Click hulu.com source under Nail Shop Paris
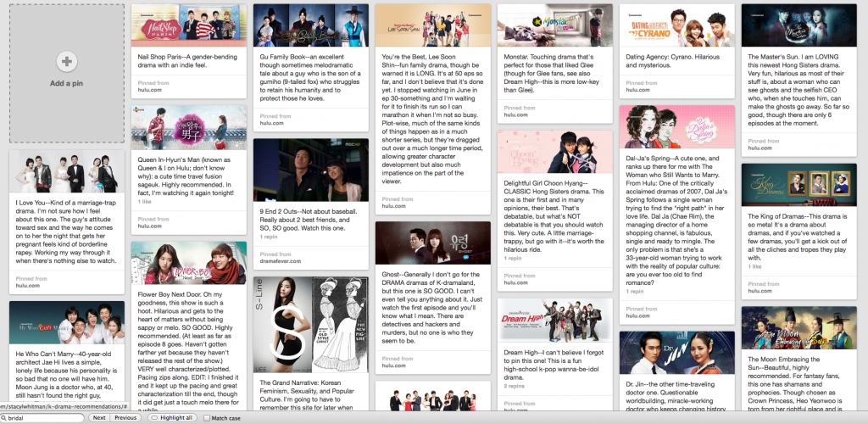The width and height of the screenshot is (868, 424). 149,90
